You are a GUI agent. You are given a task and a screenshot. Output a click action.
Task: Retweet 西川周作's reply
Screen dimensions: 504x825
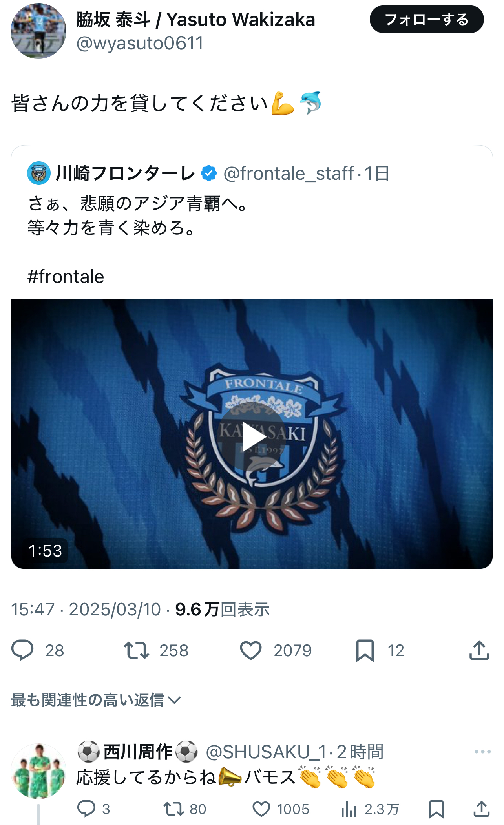[173, 809]
